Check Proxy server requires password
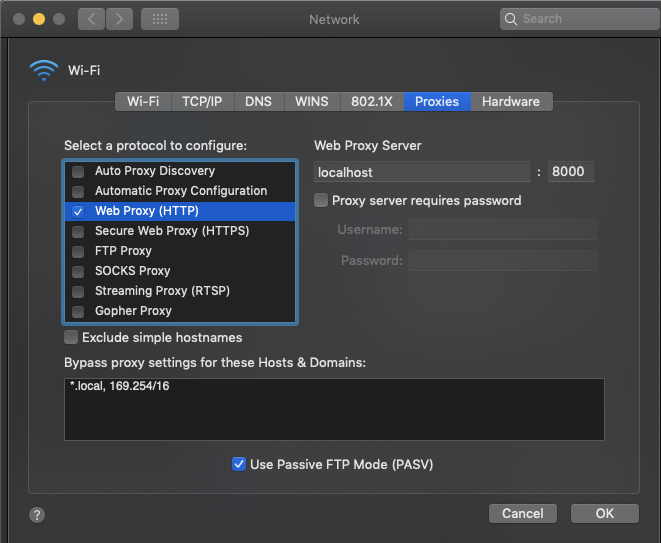 pyautogui.click(x=321, y=200)
